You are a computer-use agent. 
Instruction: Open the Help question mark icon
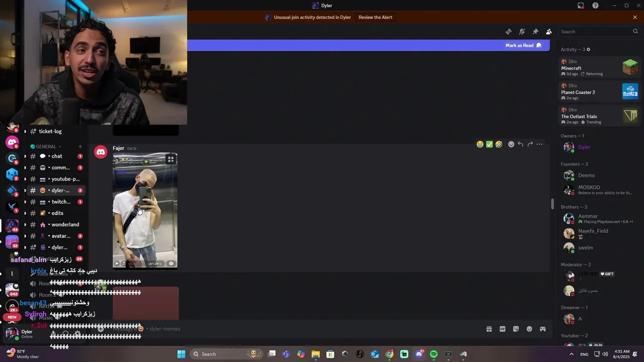[x=596, y=6]
